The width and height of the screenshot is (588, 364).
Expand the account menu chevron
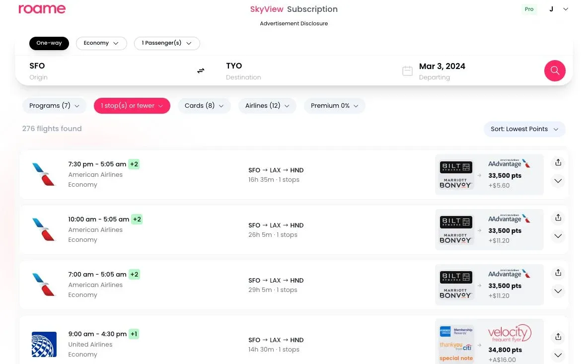[566, 9]
